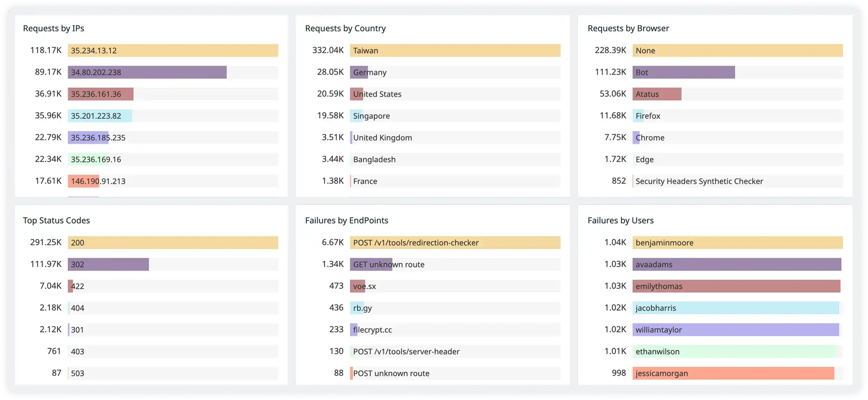Select the 34.80.202.238 request bar
The image size is (868, 400).
pyautogui.click(x=147, y=72)
